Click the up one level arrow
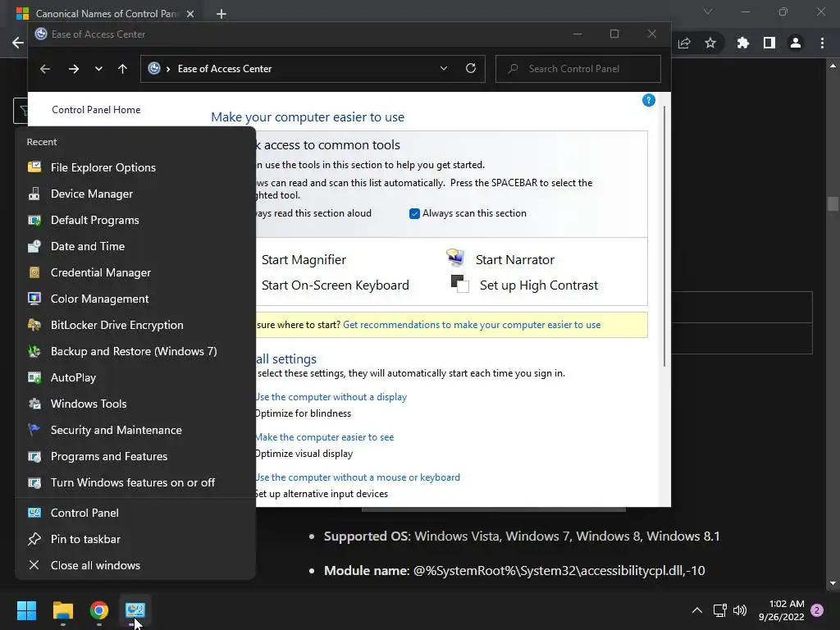The height and width of the screenshot is (630, 840). (123, 69)
